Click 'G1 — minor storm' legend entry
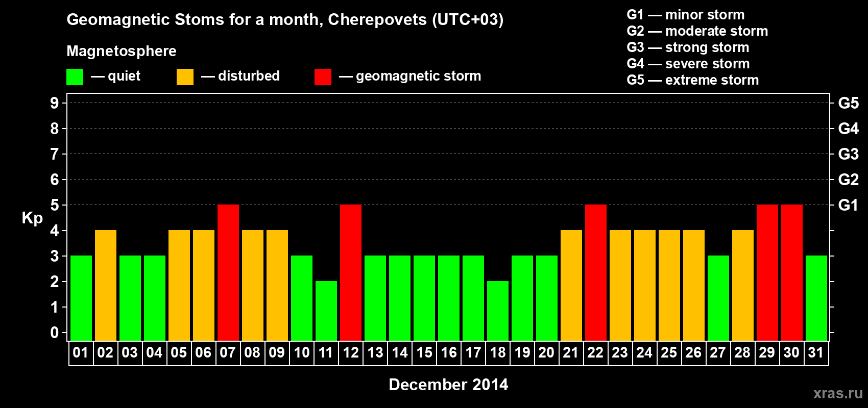Viewport: 868px width, 408px height. pos(685,15)
